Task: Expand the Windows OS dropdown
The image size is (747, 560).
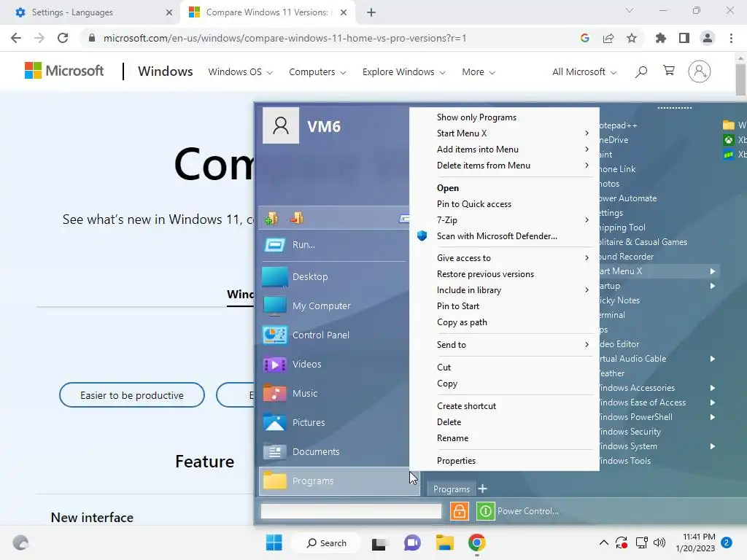Action: point(240,72)
